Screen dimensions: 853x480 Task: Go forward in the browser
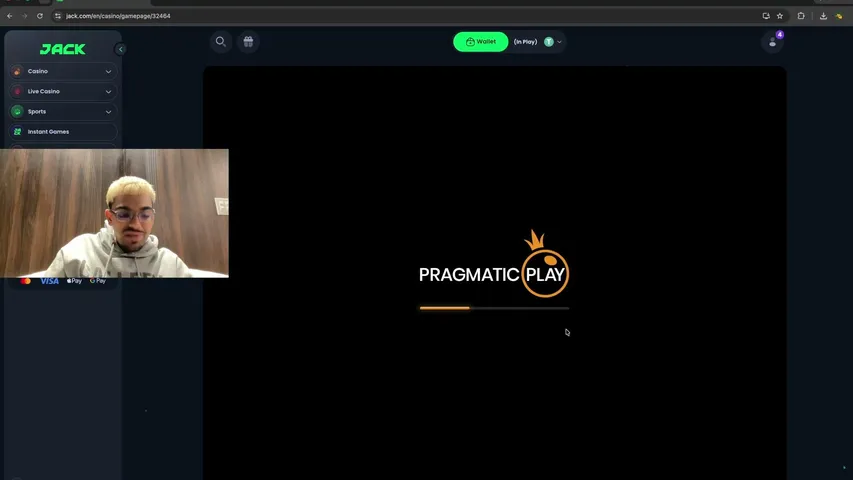point(24,16)
